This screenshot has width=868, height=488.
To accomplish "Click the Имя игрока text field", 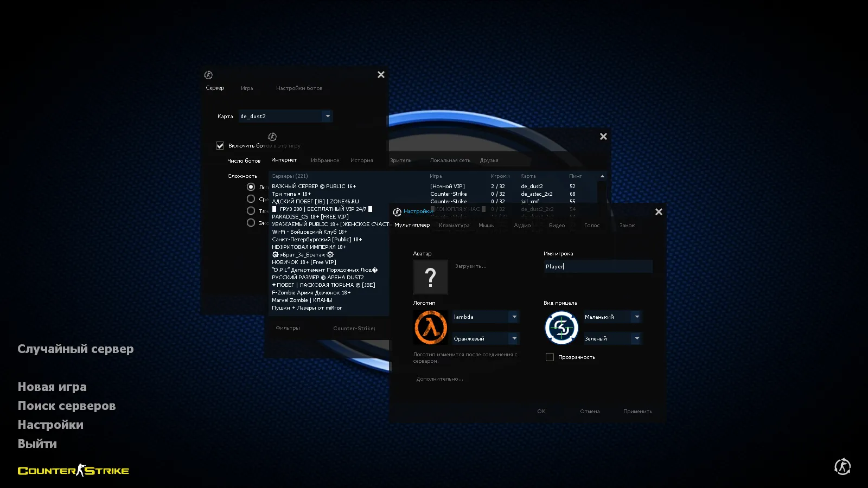I will coord(597,266).
